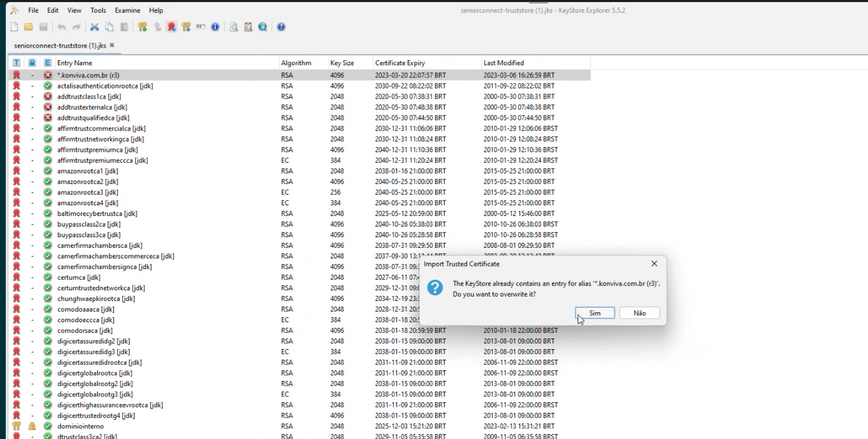
Task: Open help with the blue question mark toolbar icon
Action: pyautogui.click(x=281, y=27)
